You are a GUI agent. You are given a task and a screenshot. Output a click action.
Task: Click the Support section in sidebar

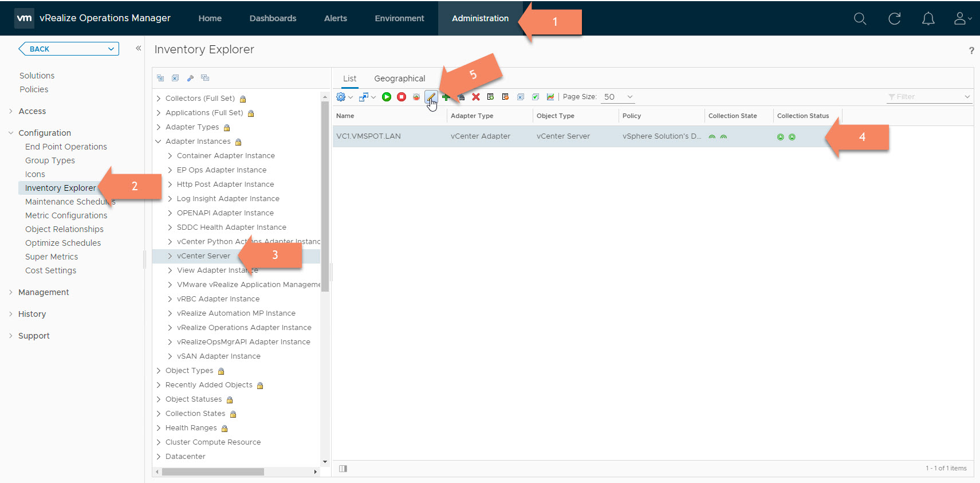pos(34,336)
